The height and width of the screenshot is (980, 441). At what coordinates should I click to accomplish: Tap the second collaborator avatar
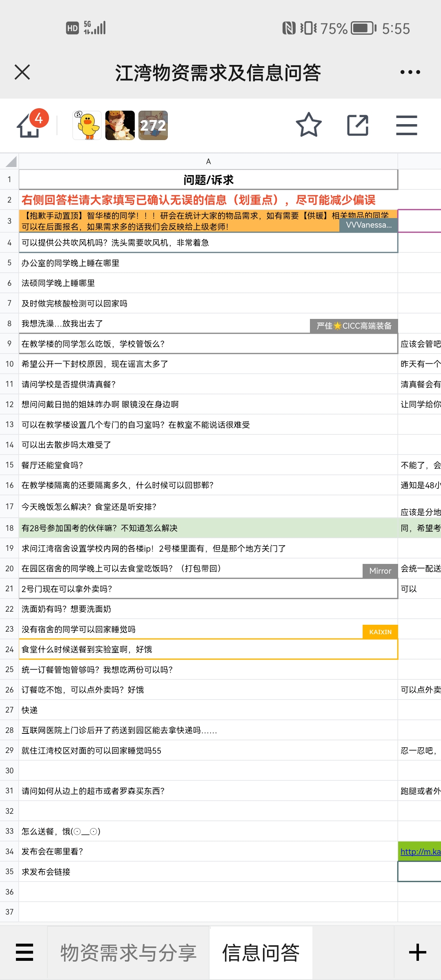click(x=120, y=125)
